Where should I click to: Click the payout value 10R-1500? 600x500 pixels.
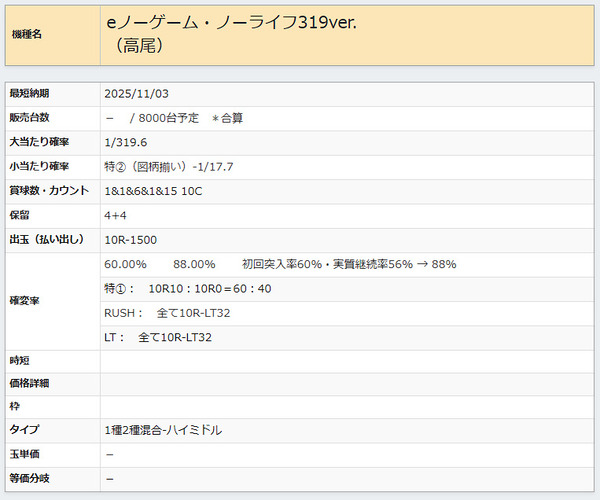pyautogui.click(x=130, y=240)
